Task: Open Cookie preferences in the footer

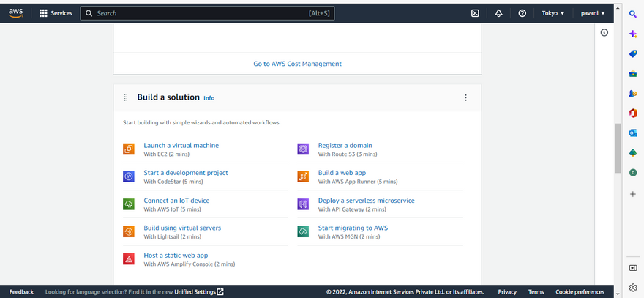Action: point(580,292)
